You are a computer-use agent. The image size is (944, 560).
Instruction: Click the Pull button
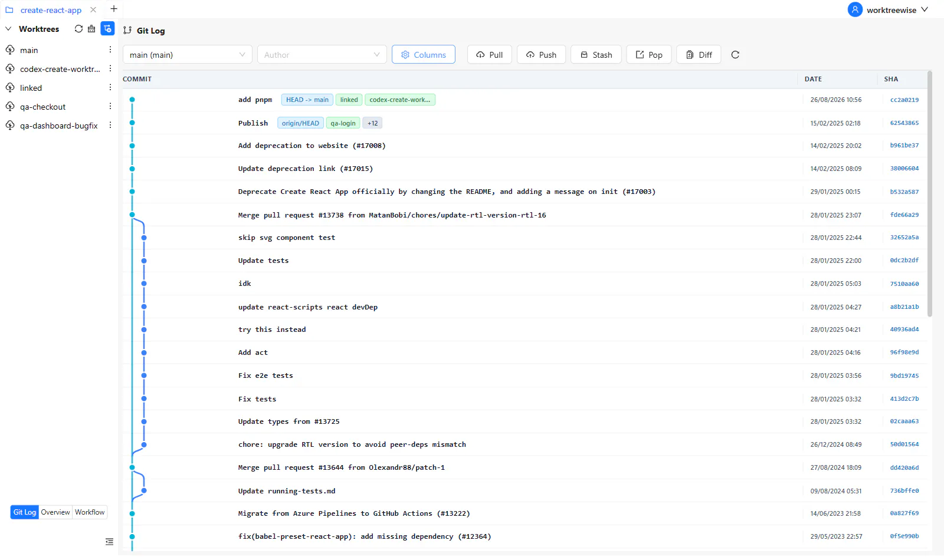tap(490, 55)
